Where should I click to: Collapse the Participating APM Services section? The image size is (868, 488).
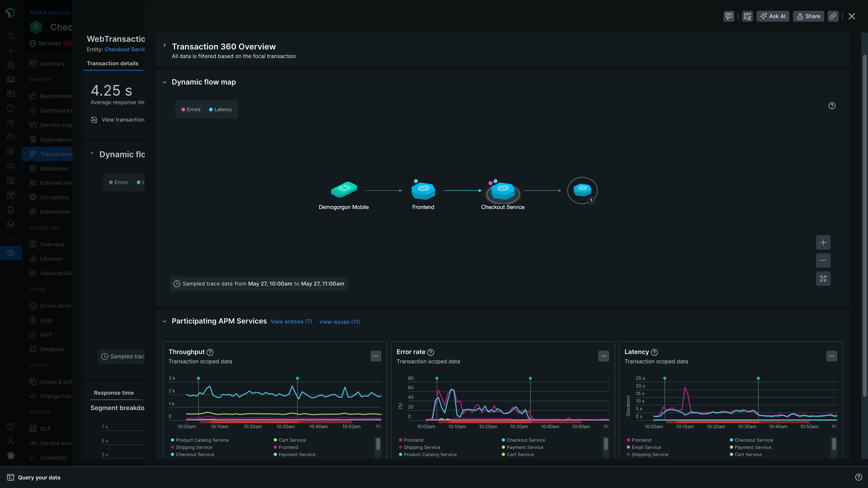[x=164, y=321]
